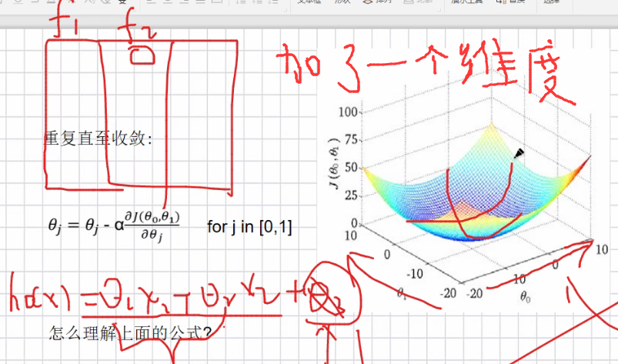This screenshot has height=364, width=618.
Task: Click the θ1 axis label under plot
Action: click(401, 293)
